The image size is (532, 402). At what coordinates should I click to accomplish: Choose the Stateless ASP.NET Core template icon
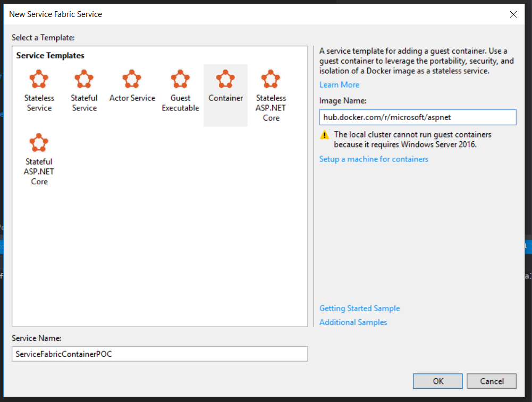271,79
